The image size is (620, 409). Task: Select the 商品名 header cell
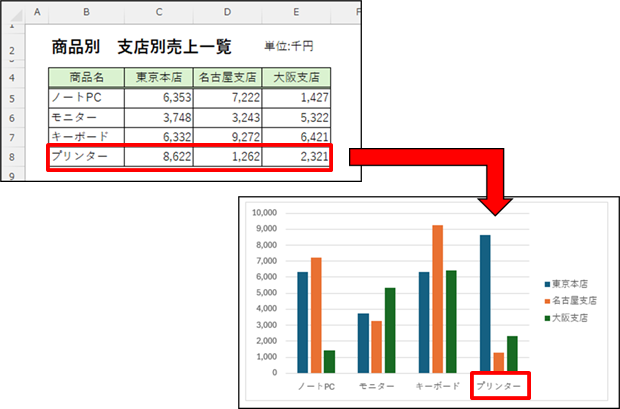coord(86,78)
